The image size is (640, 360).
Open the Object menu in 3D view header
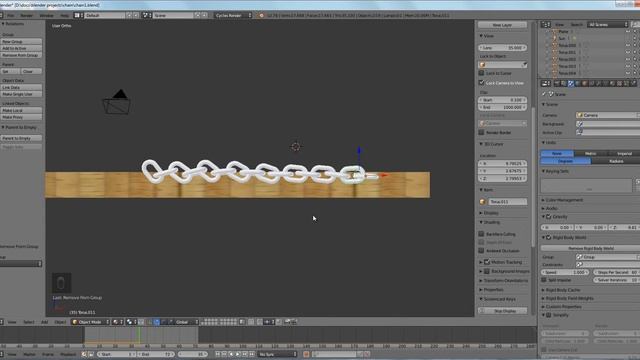pos(60,322)
